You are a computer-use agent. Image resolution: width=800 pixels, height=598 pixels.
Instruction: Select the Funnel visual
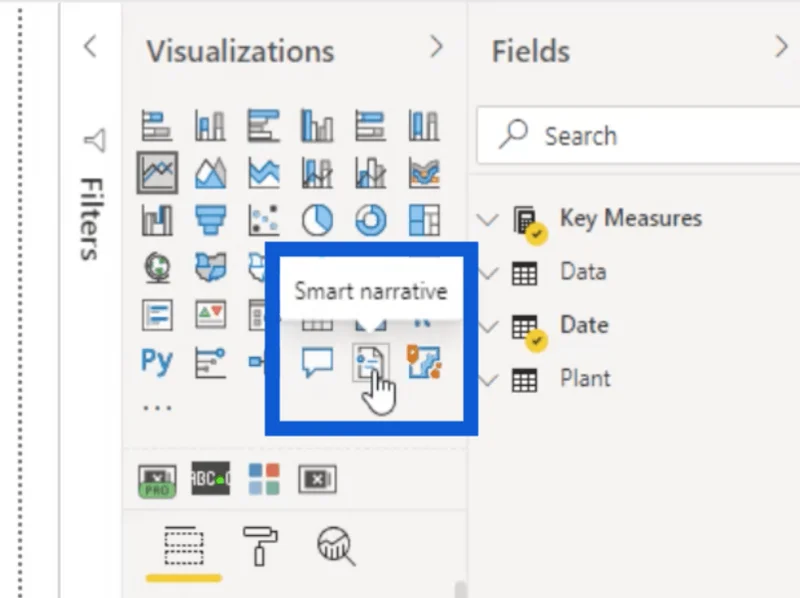(210, 220)
